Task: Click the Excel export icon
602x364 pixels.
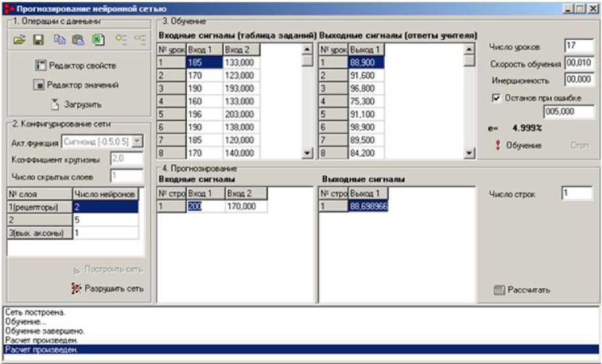Action: (98, 39)
